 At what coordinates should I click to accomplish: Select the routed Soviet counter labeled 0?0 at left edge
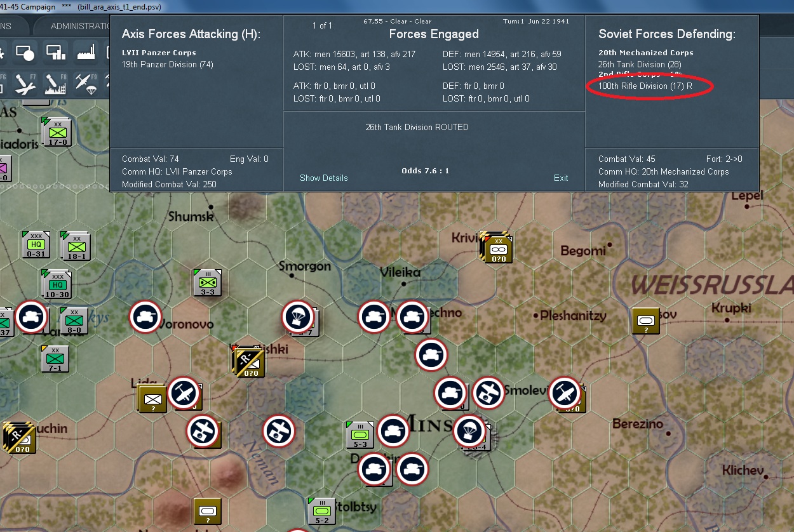[x=18, y=438]
